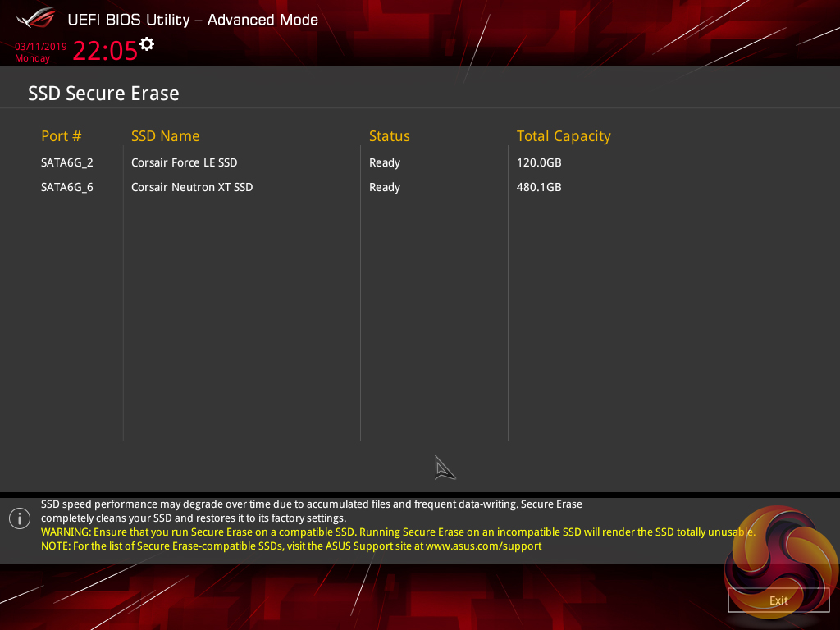Select the SATA6G_6 port entry

[x=67, y=187]
